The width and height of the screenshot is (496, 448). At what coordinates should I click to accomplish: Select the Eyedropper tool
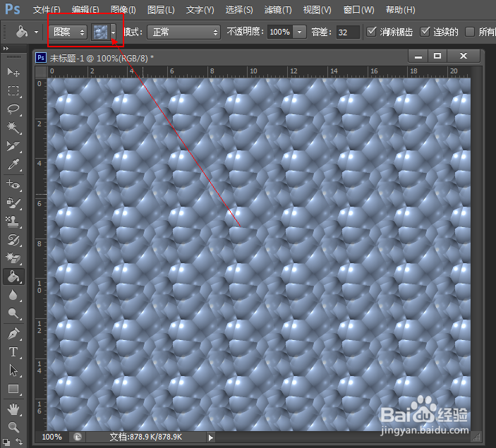point(13,164)
